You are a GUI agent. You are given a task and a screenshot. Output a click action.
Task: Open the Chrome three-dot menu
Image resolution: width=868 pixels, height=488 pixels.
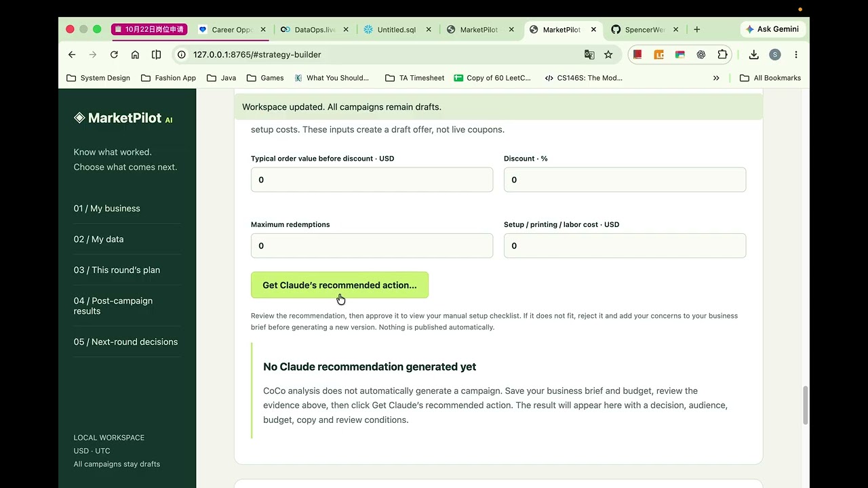click(x=796, y=55)
